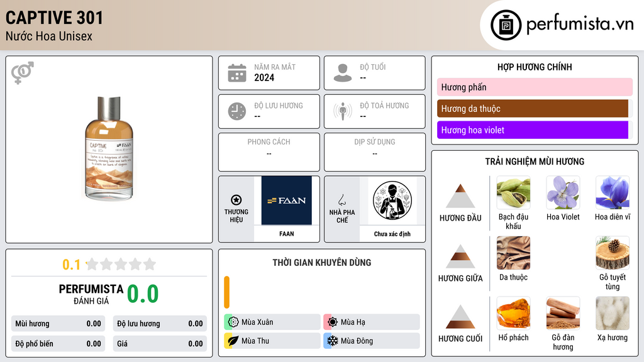644x362 pixels.
Task: Click the Mùa Xuân season label
Action: click(257, 322)
